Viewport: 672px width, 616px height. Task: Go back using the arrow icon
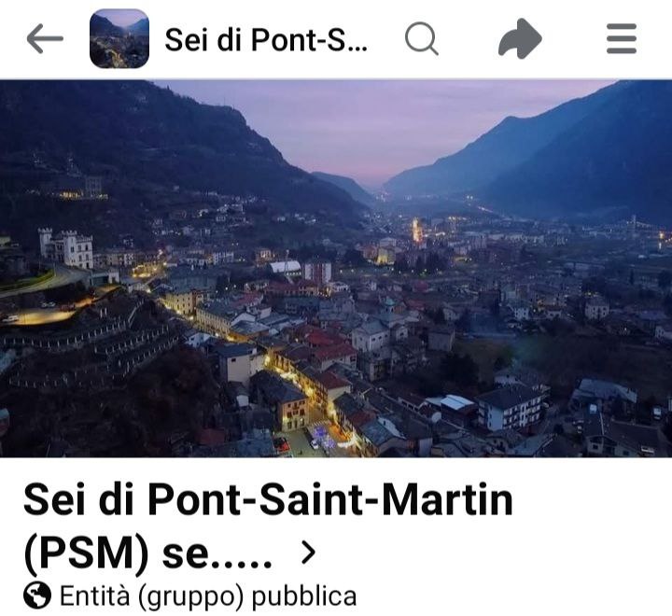[45, 38]
